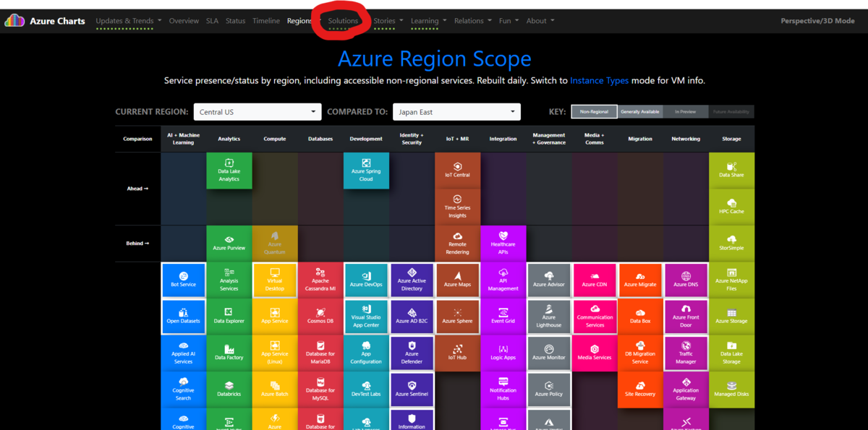Open the Bot Service tile
The image size is (868, 430).
point(184,280)
